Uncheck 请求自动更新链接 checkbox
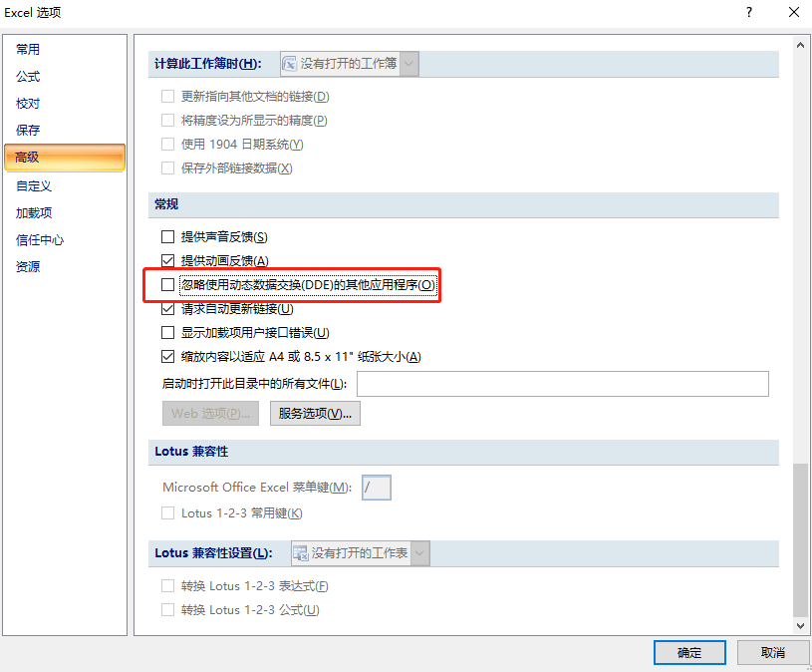812x672 pixels. [x=167, y=309]
